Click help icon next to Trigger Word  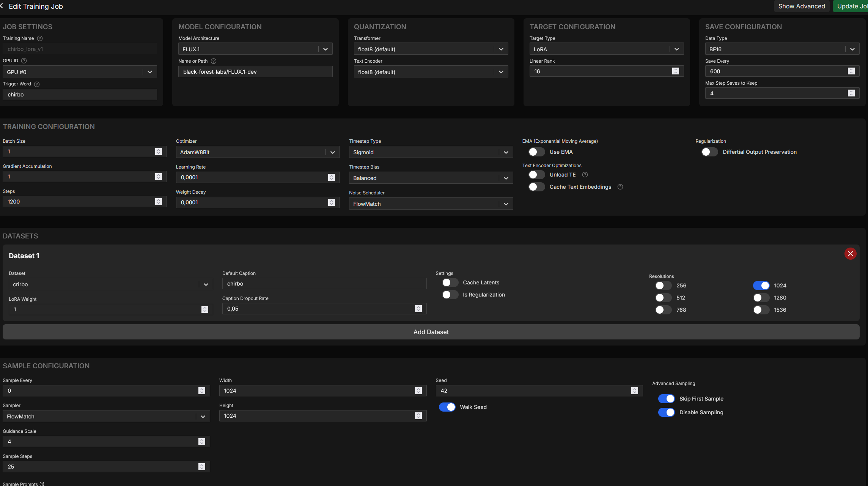pos(37,84)
